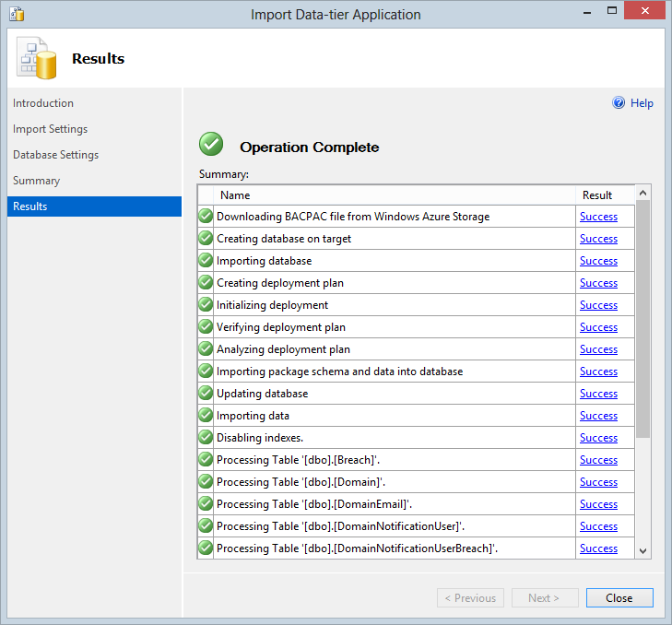View Success details for Processing Table Domain
This screenshot has height=625, width=672.
tap(598, 482)
